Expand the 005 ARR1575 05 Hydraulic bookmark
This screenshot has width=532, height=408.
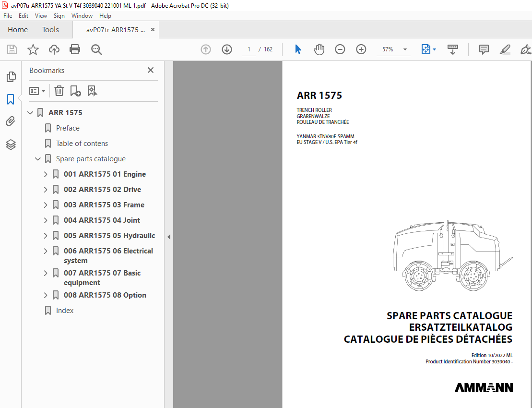coord(46,236)
